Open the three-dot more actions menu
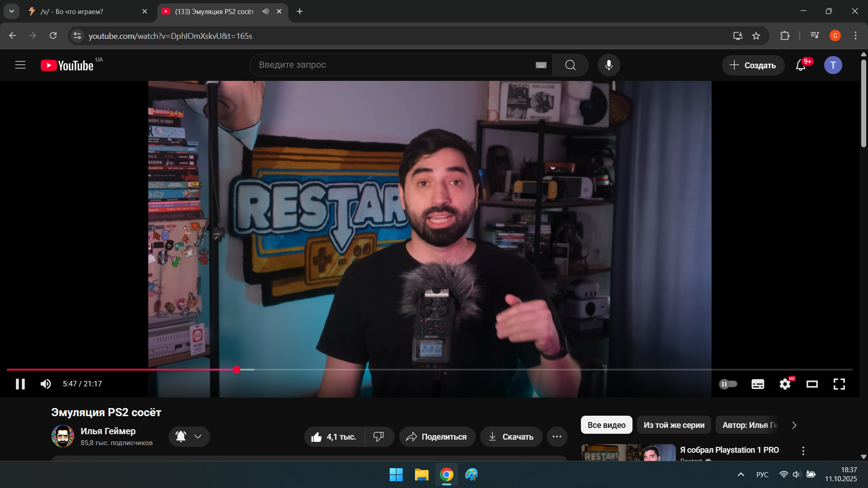 click(557, 436)
